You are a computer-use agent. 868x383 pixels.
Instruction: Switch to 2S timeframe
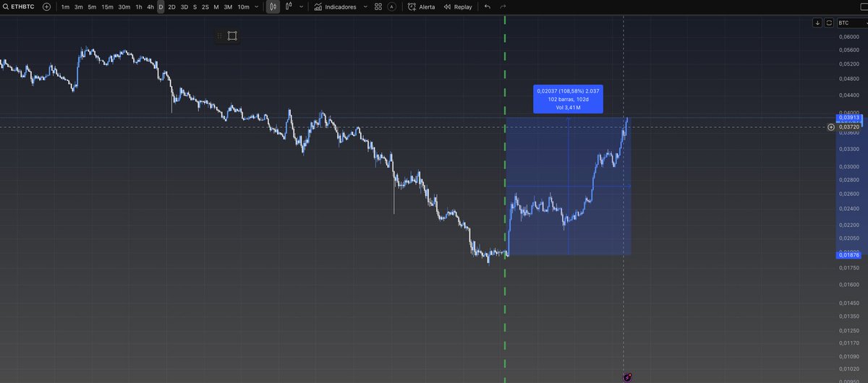205,7
